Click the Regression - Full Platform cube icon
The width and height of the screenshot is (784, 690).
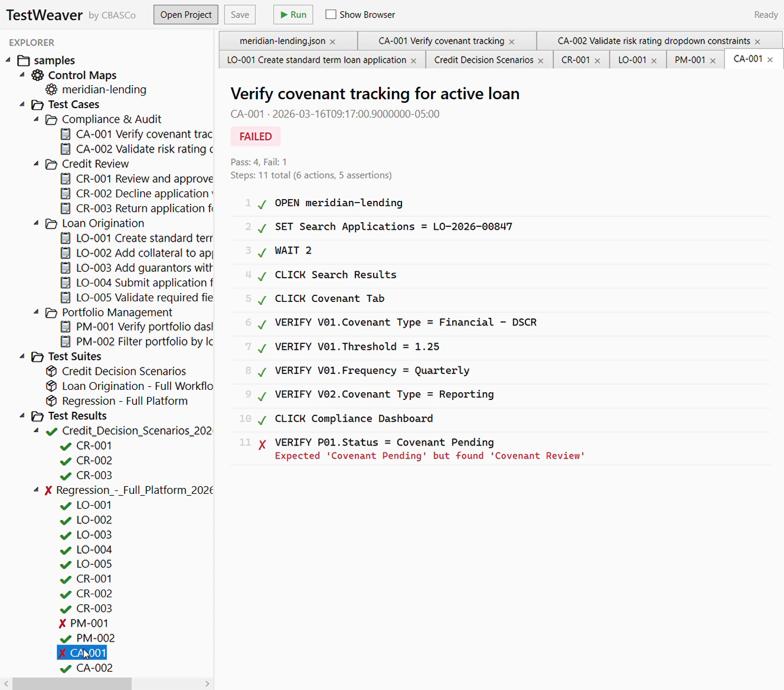click(x=51, y=401)
